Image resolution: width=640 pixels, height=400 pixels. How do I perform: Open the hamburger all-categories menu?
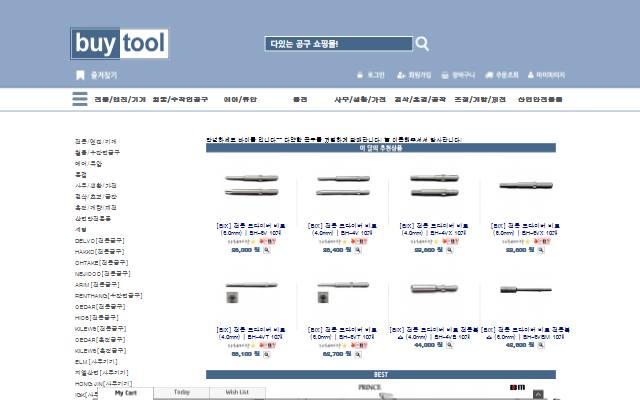click(x=80, y=99)
